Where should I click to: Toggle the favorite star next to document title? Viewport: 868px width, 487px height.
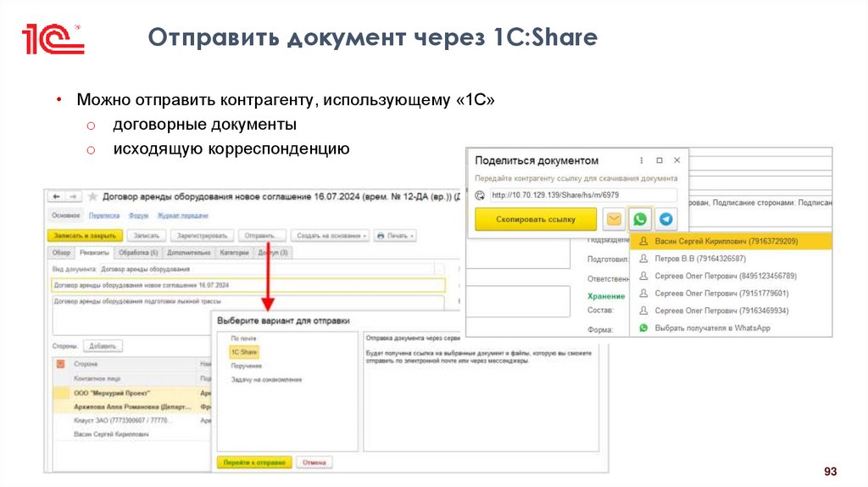coord(92,197)
